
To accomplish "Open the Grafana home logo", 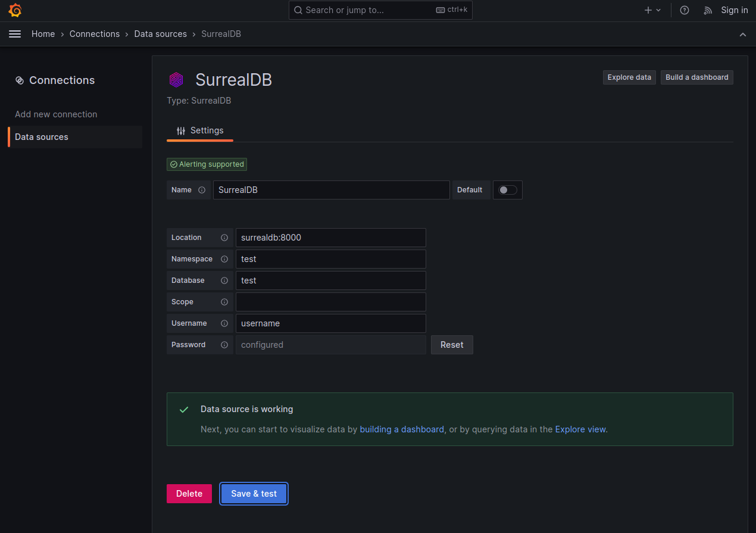I will [x=15, y=10].
